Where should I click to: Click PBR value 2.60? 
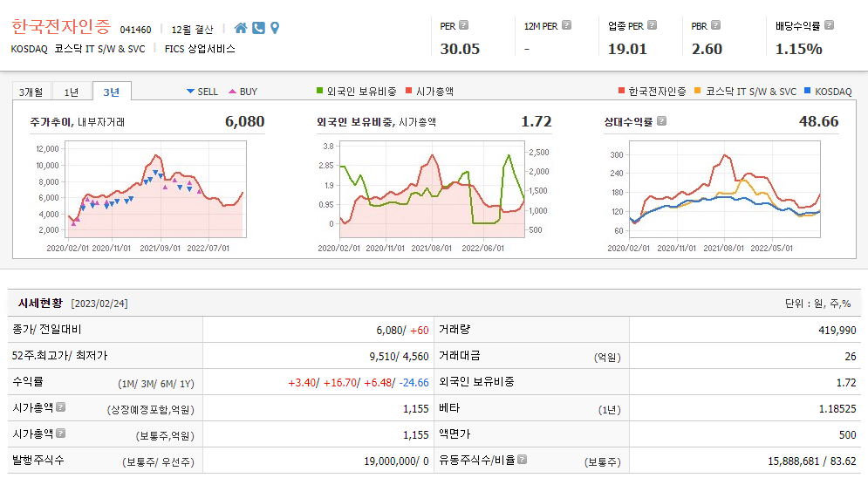pyautogui.click(x=707, y=49)
